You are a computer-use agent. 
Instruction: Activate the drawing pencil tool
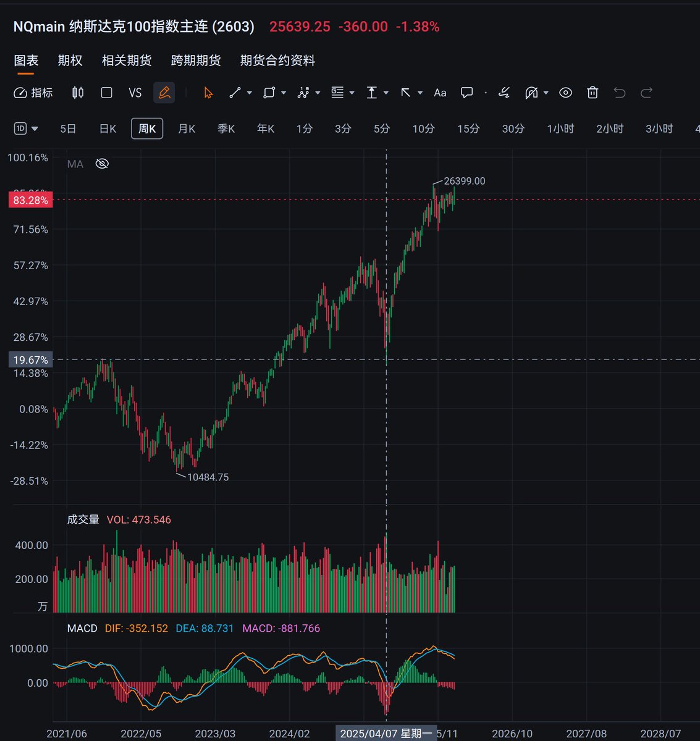tap(164, 93)
